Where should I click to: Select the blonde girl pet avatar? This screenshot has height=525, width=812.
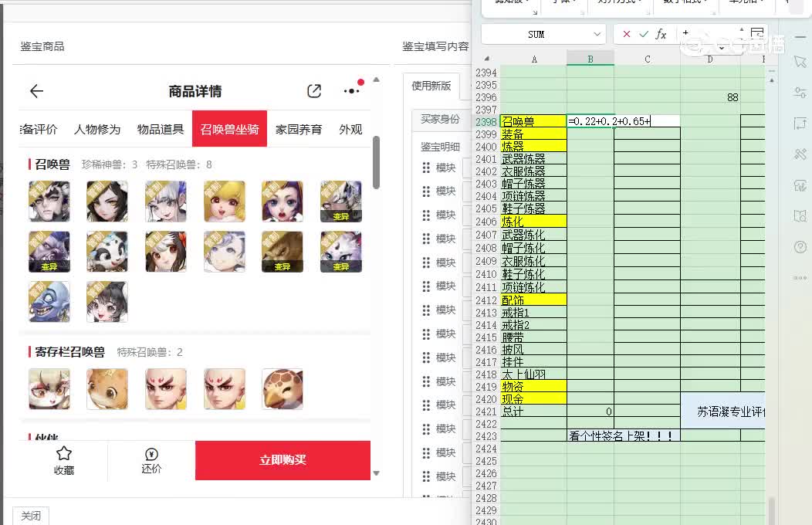[x=225, y=202]
